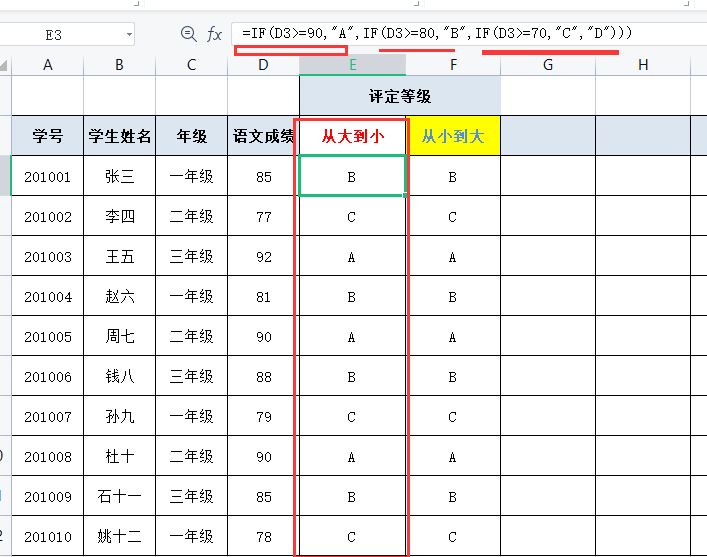This screenshot has height=557, width=707.
Task: Select the name cell 赵六
Action: point(119,296)
